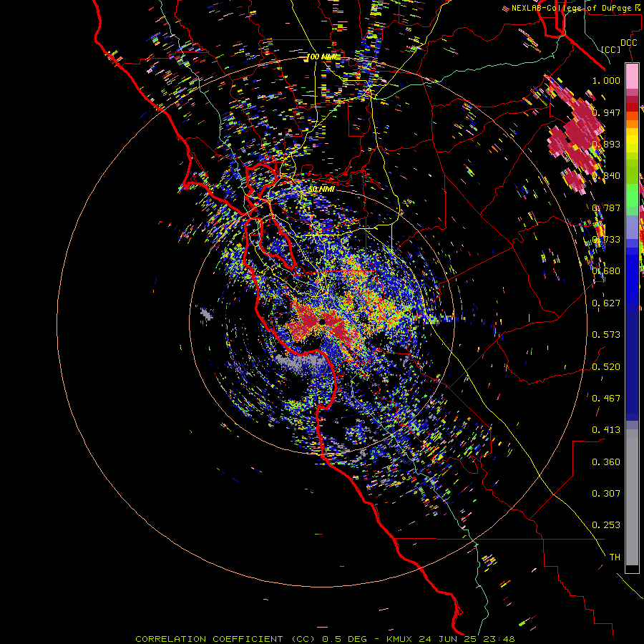Click the 0.947 scale value
The width and height of the screenshot is (644, 644).
(x=606, y=112)
